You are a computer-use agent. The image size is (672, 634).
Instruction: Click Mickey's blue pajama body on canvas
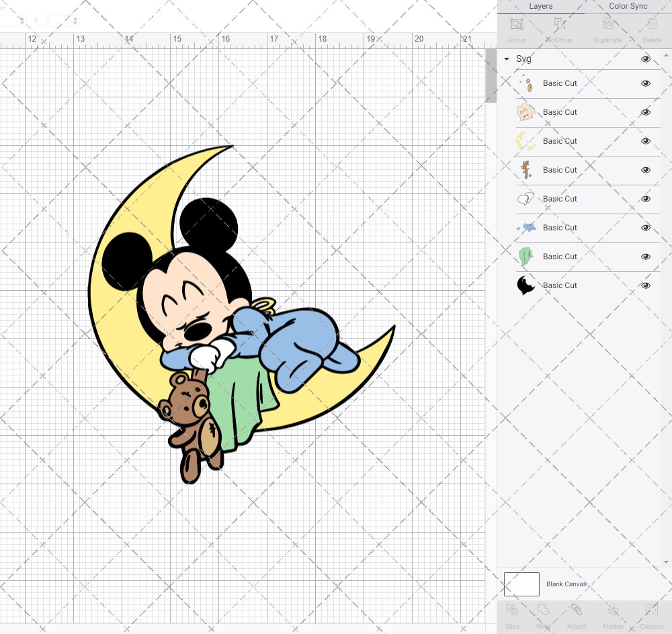click(x=300, y=338)
